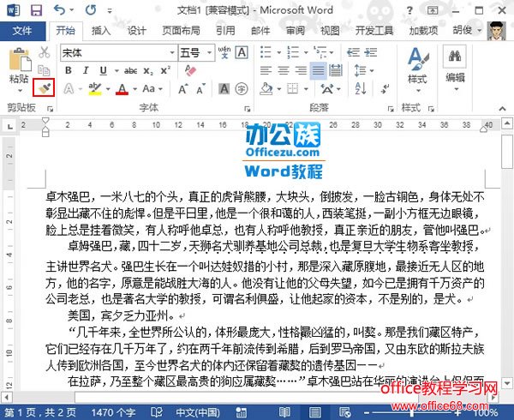Switch to the 引用 References tab
This screenshot has width=514, height=420.
coord(225,31)
